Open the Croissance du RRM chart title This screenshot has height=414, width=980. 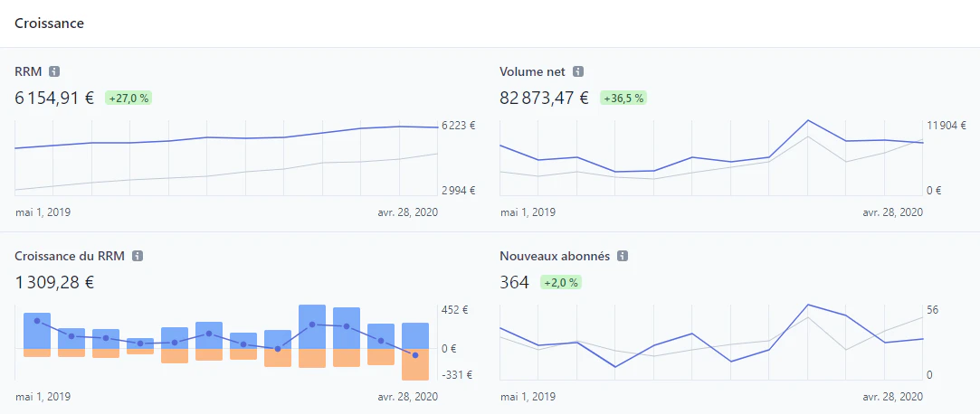(70, 256)
